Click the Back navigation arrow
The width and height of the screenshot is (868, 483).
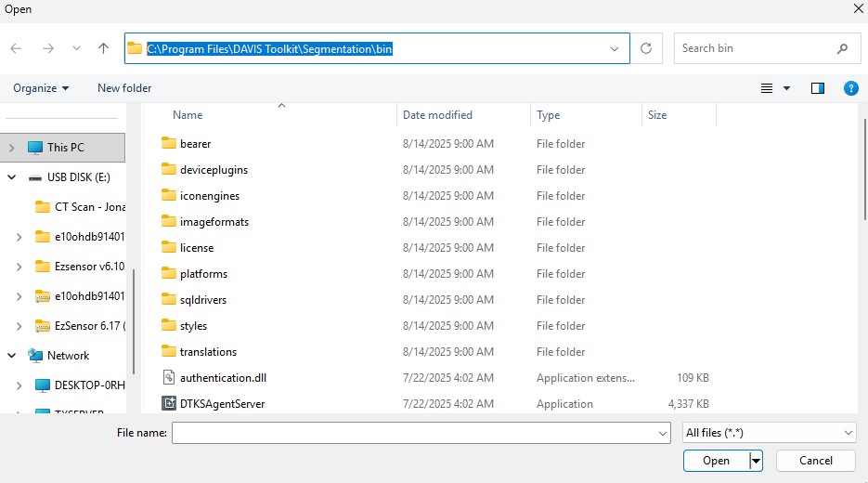(x=17, y=48)
